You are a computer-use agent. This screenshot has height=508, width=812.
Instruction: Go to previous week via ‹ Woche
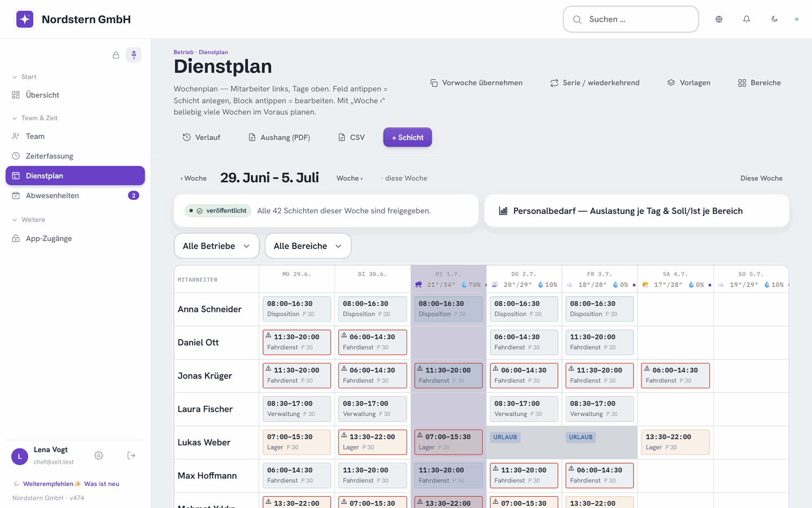point(193,178)
